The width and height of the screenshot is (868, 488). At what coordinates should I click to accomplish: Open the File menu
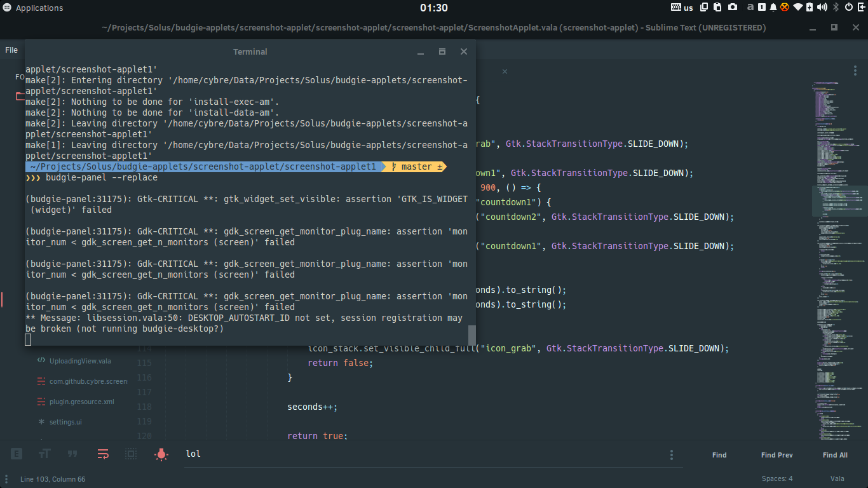coord(11,50)
